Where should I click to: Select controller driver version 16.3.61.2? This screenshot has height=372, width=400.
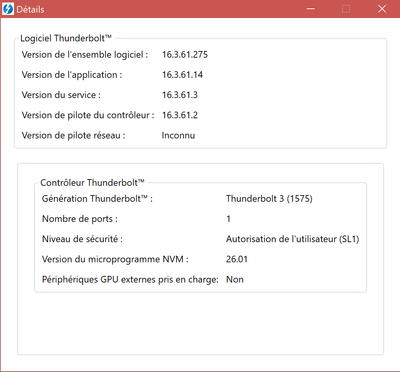180,115
